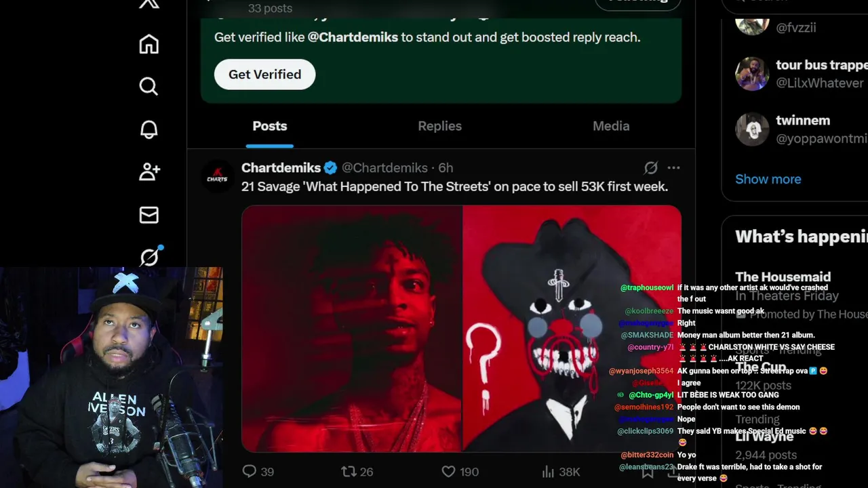
Task: Open Notifications bell icon
Action: 149,129
